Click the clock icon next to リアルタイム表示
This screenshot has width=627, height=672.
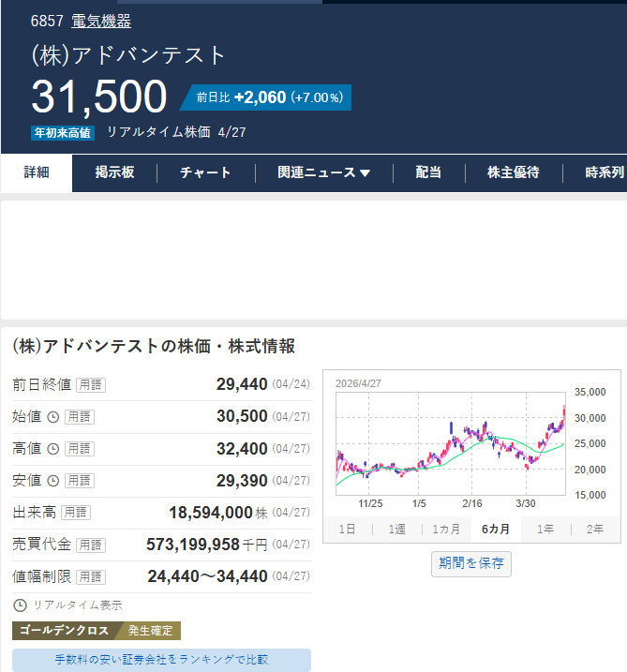click(x=20, y=605)
